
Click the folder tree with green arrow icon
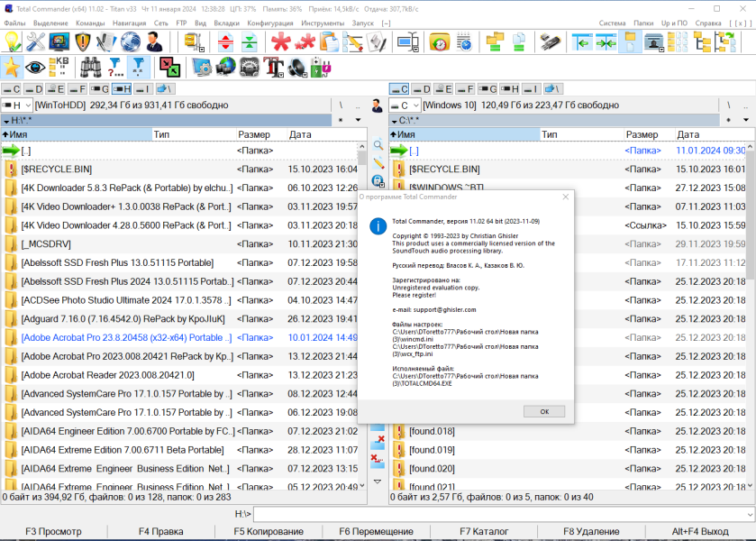tap(725, 42)
